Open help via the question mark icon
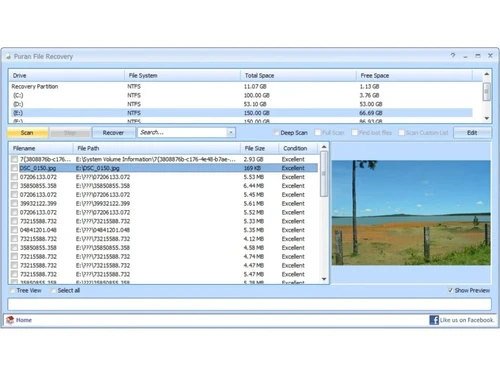 pos(453,55)
